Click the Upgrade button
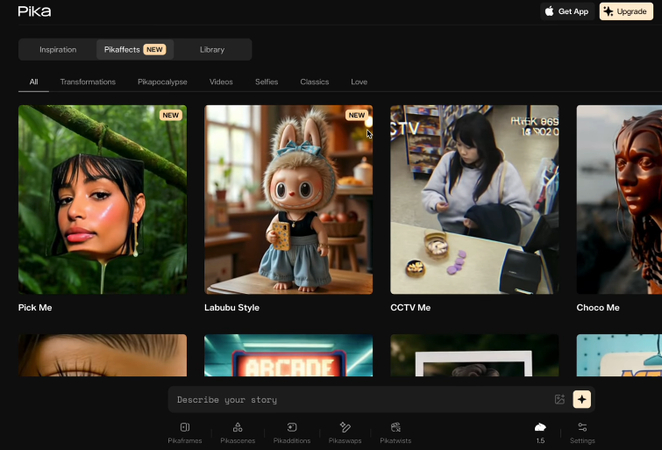The height and width of the screenshot is (450, 662). [626, 11]
